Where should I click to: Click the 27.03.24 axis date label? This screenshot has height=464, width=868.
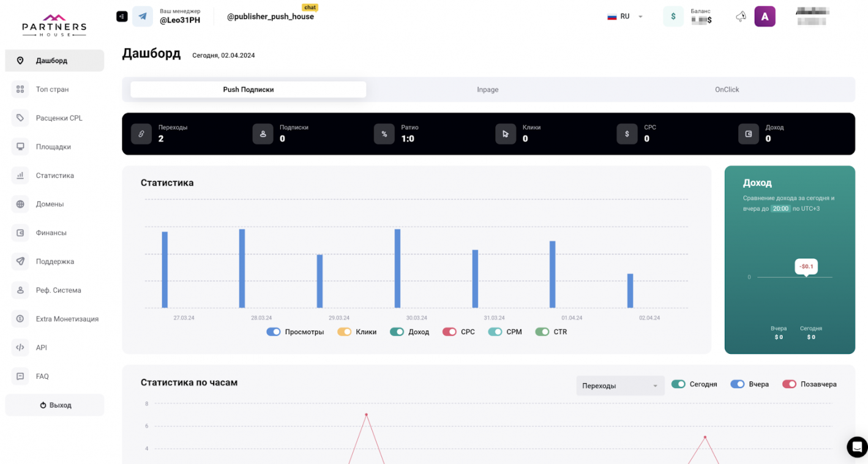pos(184,318)
